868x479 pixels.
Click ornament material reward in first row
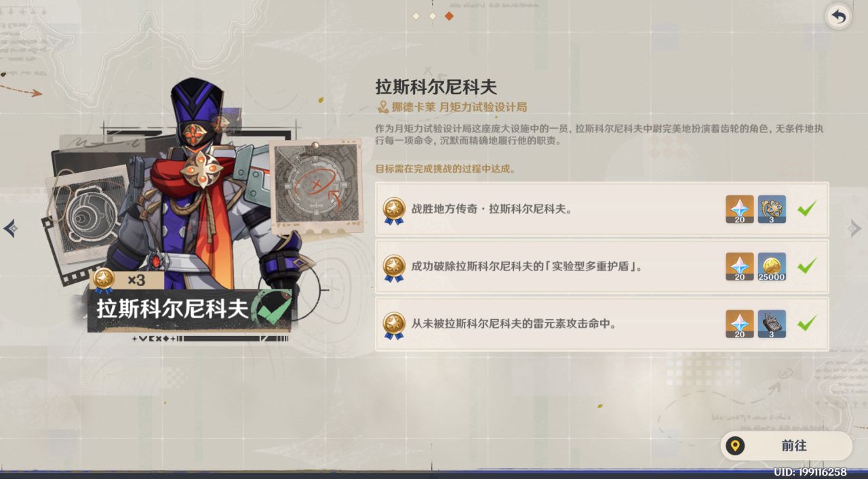pos(772,209)
